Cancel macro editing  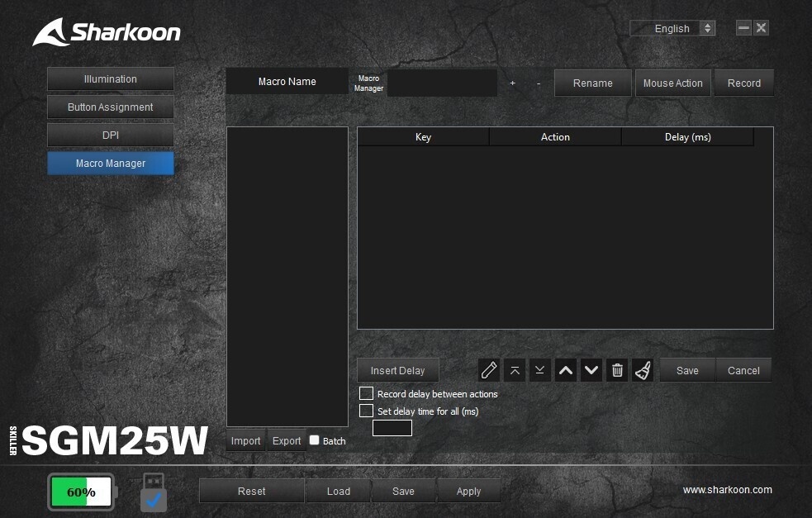coord(743,370)
